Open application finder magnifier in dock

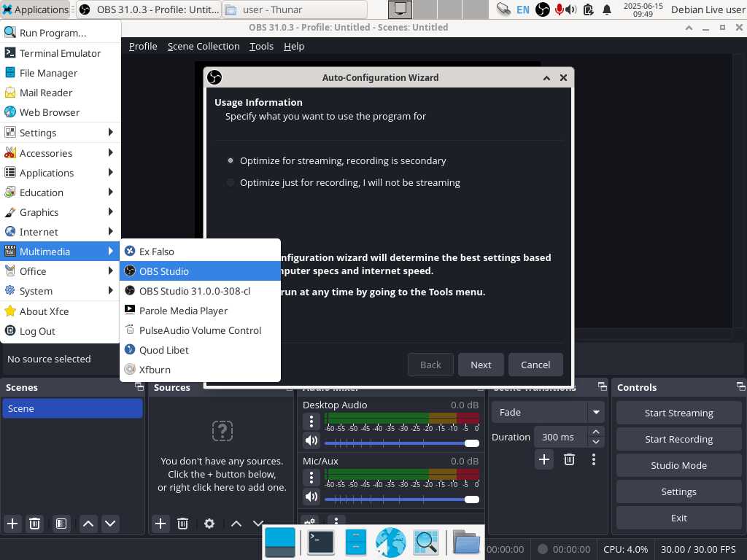(425, 542)
